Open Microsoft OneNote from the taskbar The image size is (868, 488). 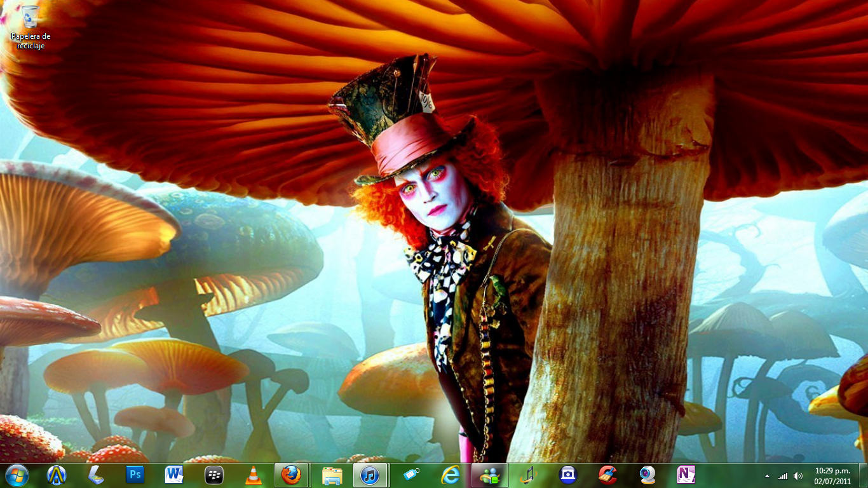click(686, 475)
